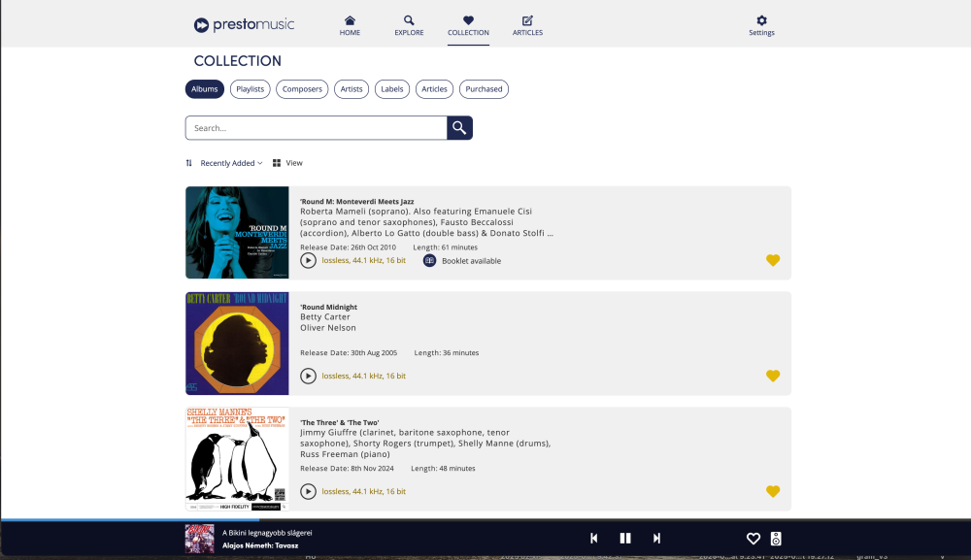Toggle favorite heart in the player bar

753,539
